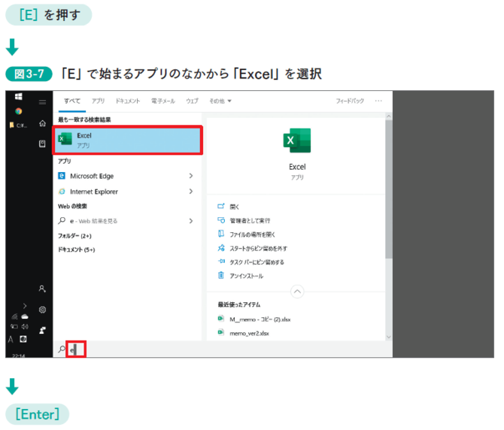Viewport: 504px width, 430px height.
Task: Click the scrollbar up arrow
Action: click(x=389, y=117)
